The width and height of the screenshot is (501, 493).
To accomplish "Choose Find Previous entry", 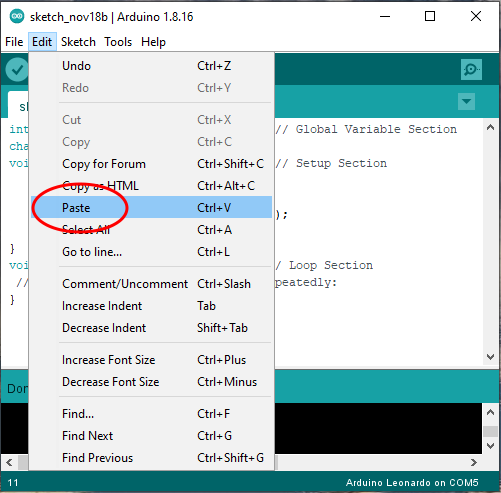I will 151,458.
